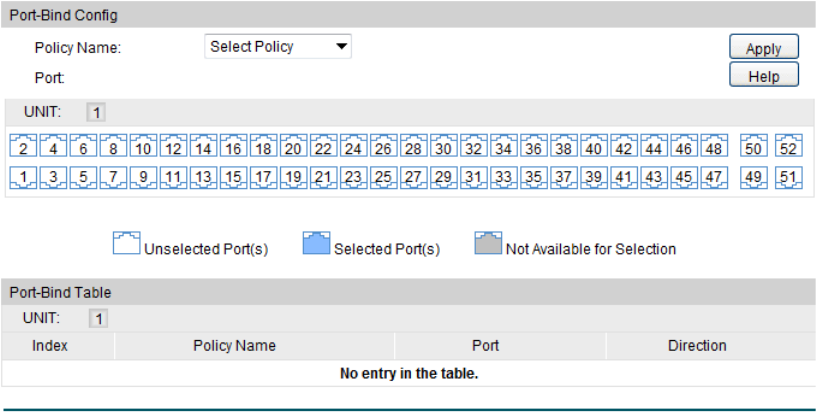The height and width of the screenshot is (416, 816).
Task: Click the Port column header in table
Action: pos(485,346)
